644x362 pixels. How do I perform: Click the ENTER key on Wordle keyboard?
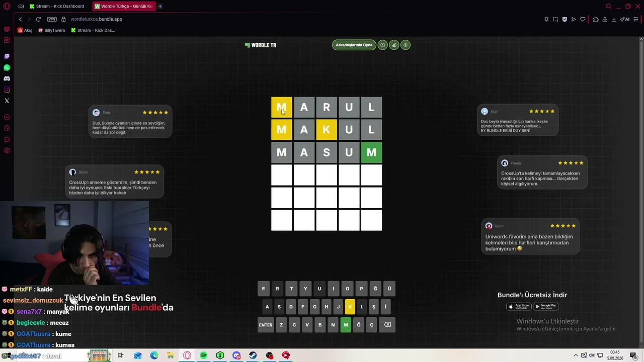266,325
